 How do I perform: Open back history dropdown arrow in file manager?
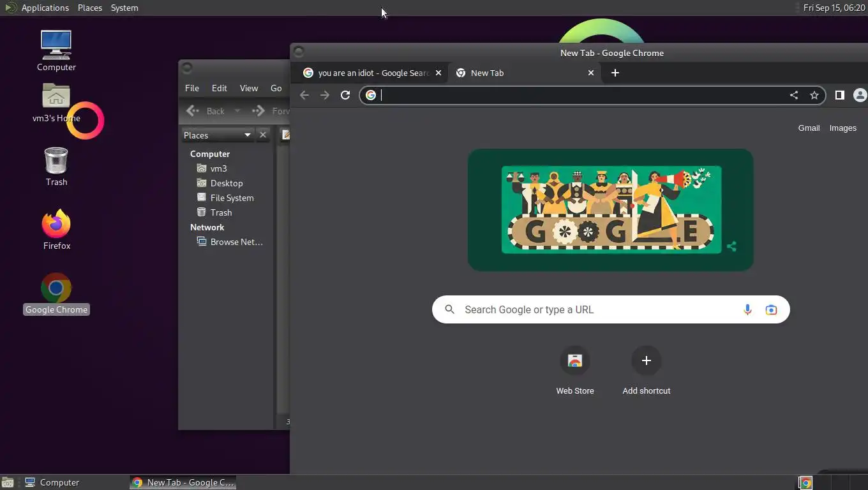click(237, 111)
